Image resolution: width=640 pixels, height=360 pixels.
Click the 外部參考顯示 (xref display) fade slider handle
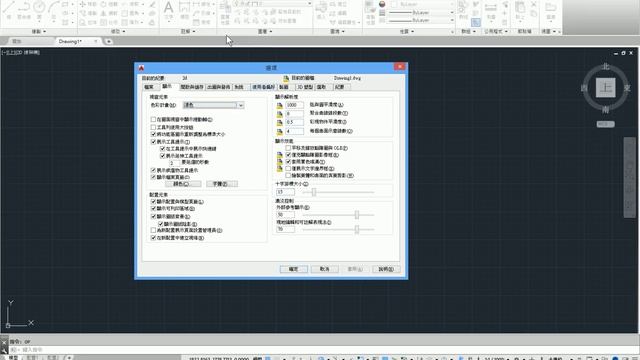357,215
